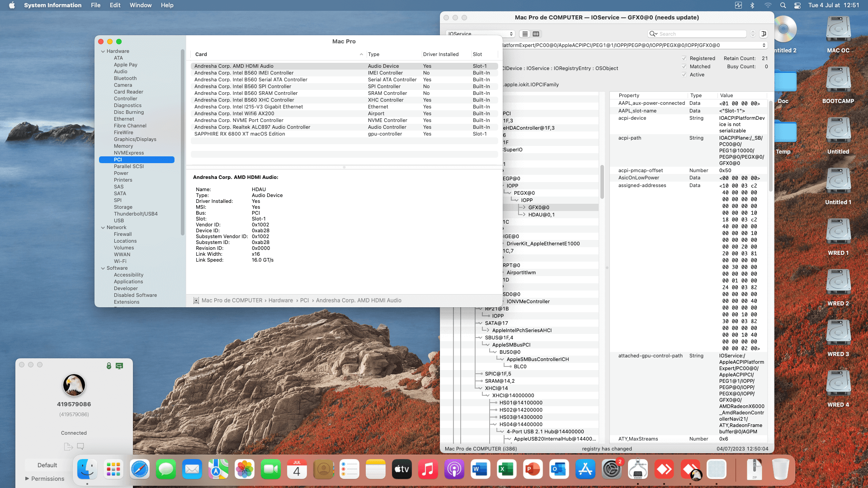Open the Edit menu
The image size is (868, 488).
pyautogui.click(x=115, y=5)
